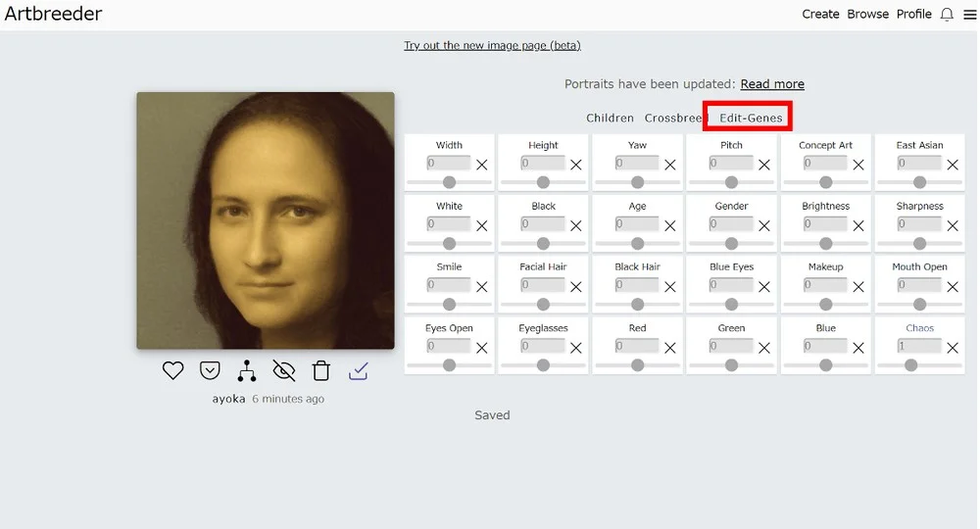Screen dimensions: 980x529
Task: Click the Brightness slider handle
Action: pyautogui.click(x=825, y=243)
